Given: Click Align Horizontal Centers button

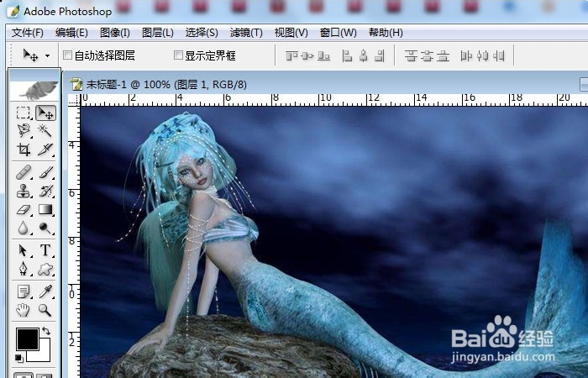Looking at the screenshot, I should [x=364, y=56].
